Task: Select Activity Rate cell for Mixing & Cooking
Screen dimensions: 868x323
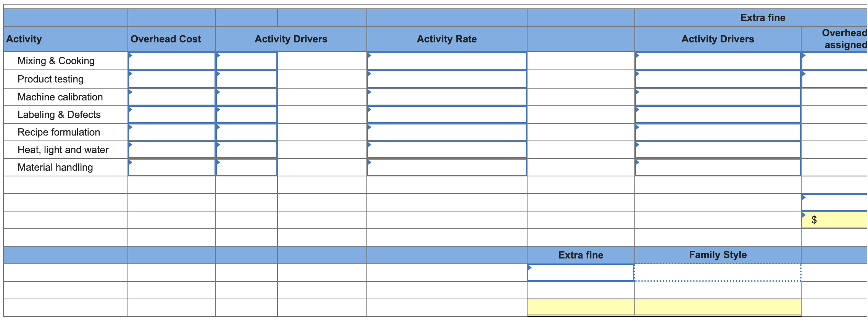Action: coord(447,61)
